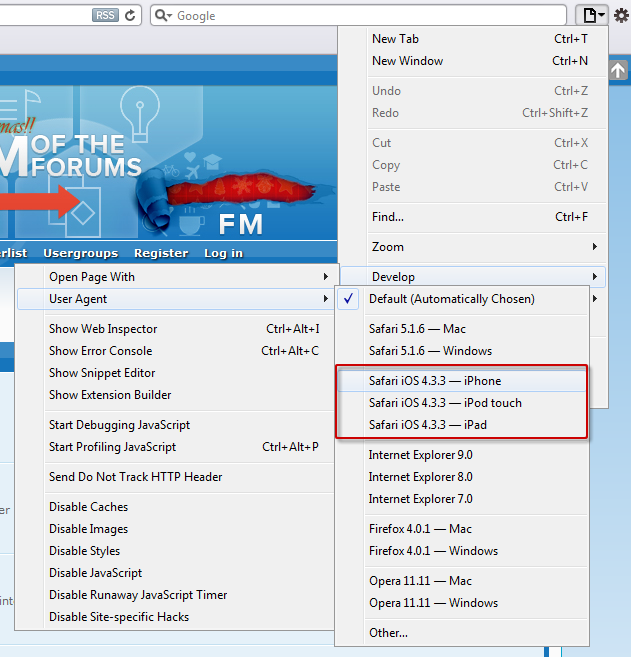Toggle Disable Runaway JavaScript Timer

[176, 595]
